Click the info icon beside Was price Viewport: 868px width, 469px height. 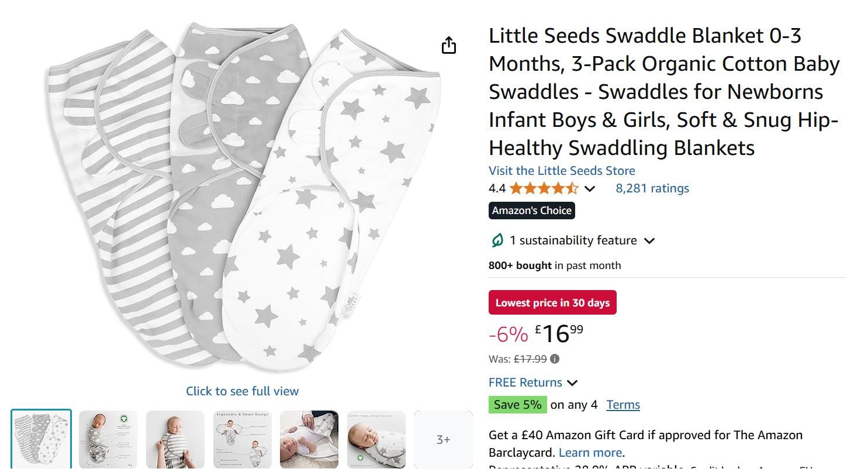[555, 359]
